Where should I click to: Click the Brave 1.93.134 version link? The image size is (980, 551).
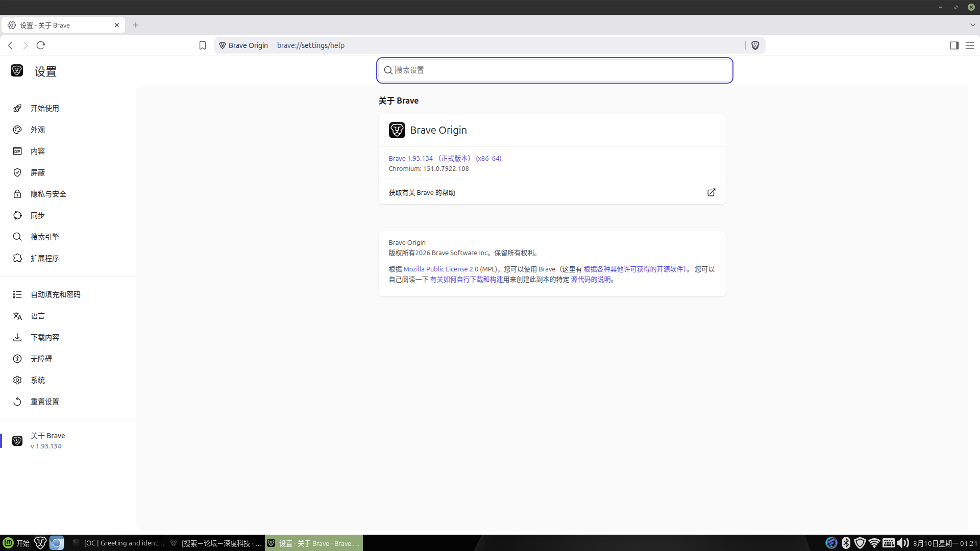tap(445, 159)
